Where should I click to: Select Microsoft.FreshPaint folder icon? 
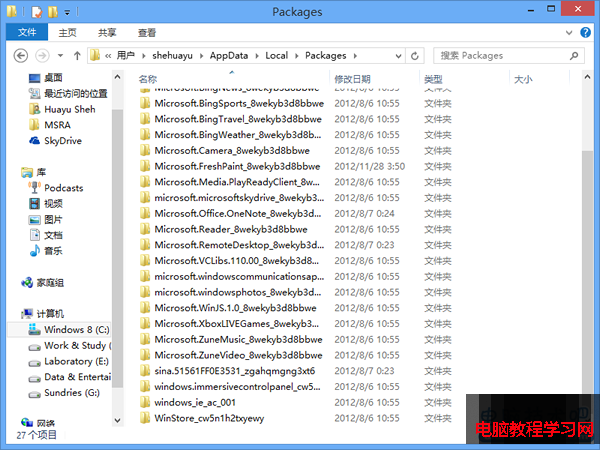coord(145,166)
